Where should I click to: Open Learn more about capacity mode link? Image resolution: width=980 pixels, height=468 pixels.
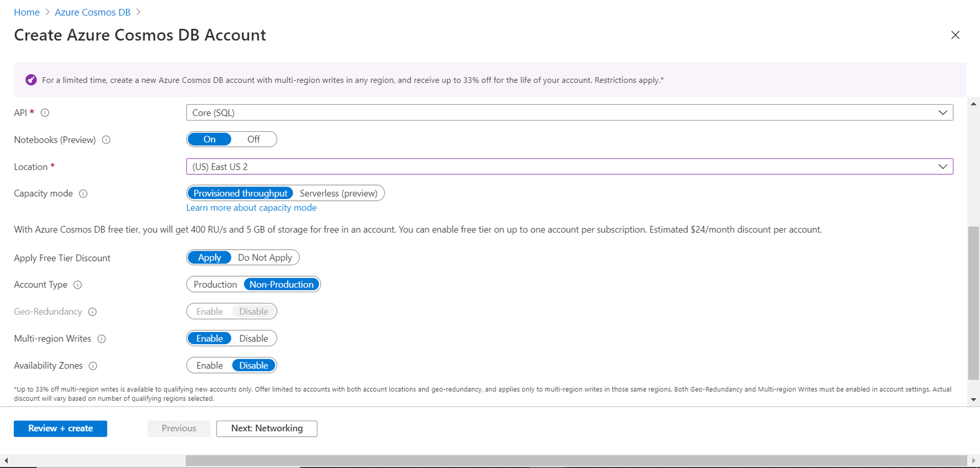251,208
